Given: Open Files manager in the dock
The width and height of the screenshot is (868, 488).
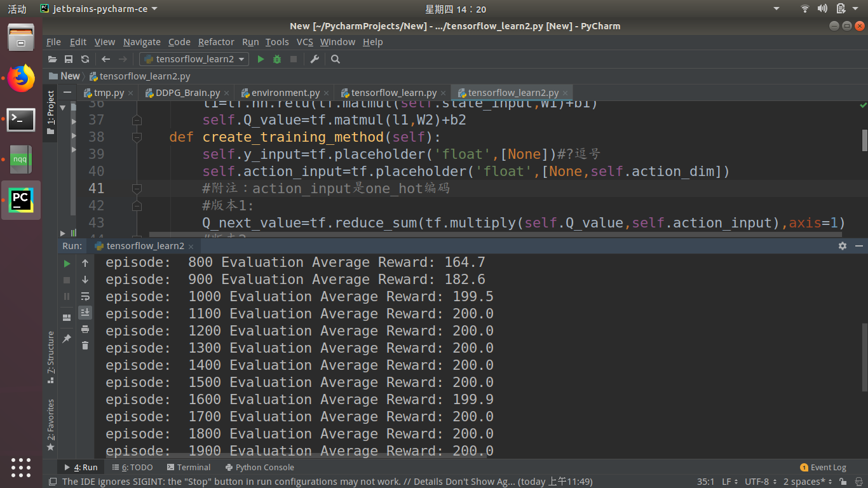Looking at the screenshot, I should tap(21, 38).
